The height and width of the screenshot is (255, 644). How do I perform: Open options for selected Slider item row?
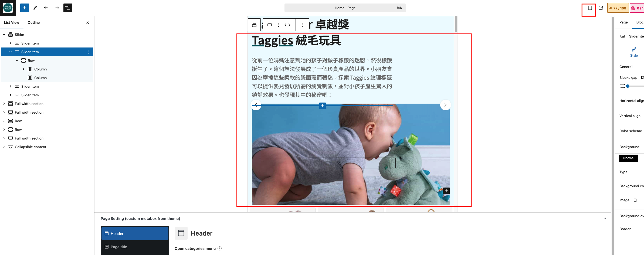89,52
